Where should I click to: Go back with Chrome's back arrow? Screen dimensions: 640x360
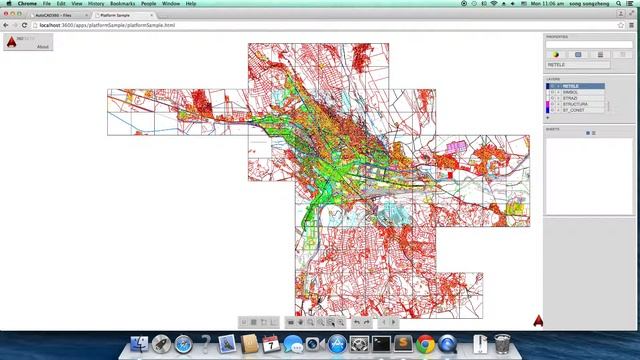tap(6, 25)
